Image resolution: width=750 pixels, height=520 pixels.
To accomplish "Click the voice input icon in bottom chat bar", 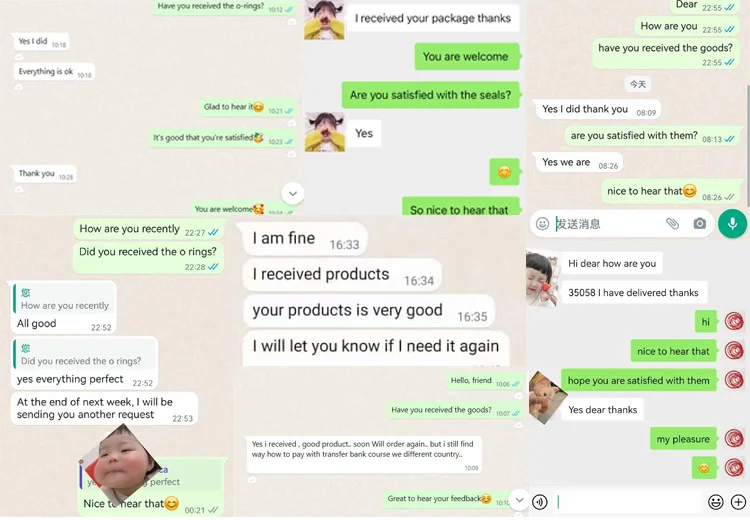I will [540, 502].
